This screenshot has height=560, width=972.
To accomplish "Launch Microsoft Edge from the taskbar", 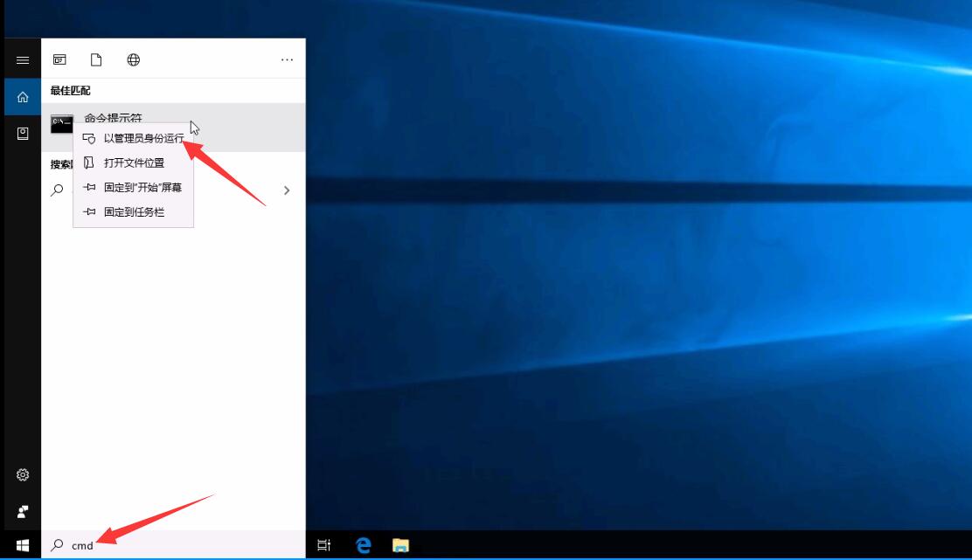I will (363, 545).
